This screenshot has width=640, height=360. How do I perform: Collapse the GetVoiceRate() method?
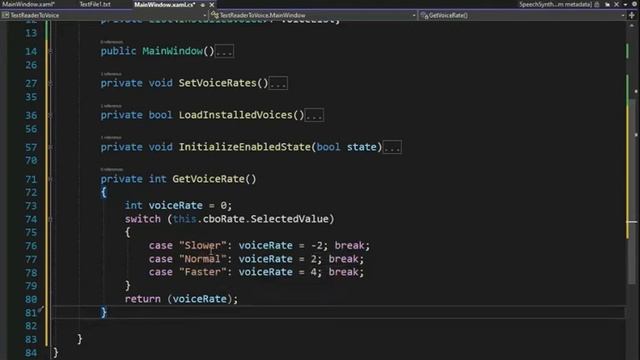coord(50,179)
